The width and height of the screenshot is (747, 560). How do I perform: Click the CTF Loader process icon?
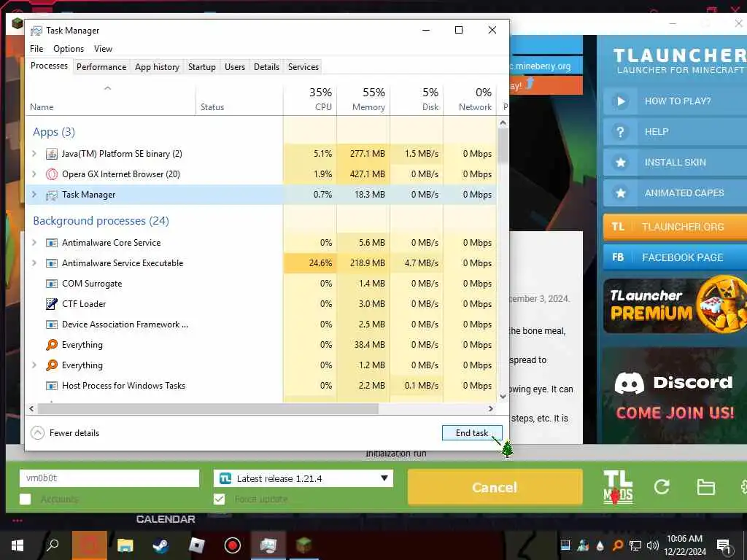click(x=52, y=304)
